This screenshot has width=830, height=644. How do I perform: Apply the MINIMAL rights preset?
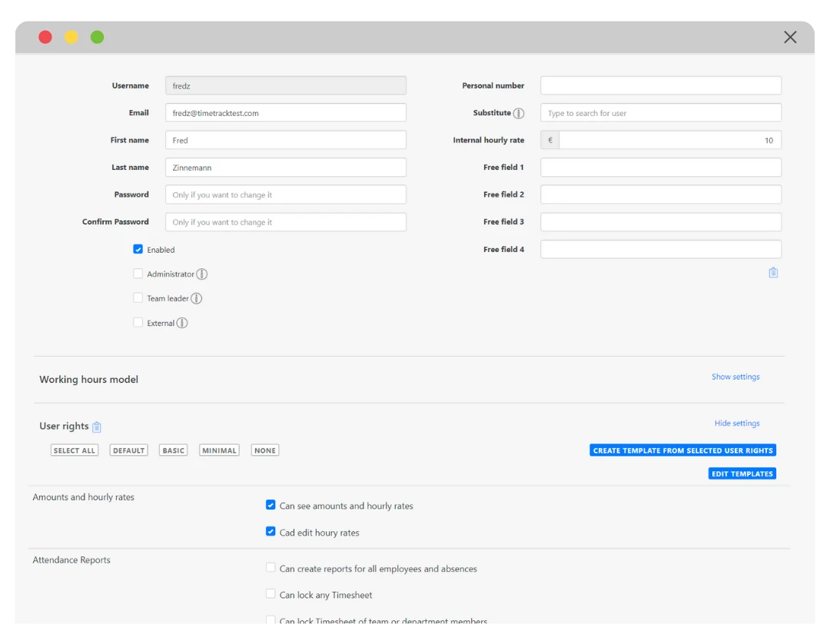[219, 450]
